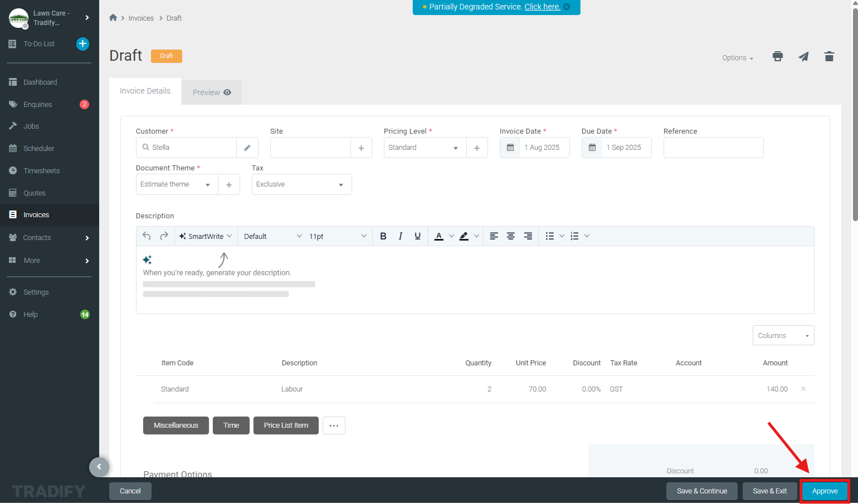Click the blue plus button beside To-Do List

pos(82,43)
